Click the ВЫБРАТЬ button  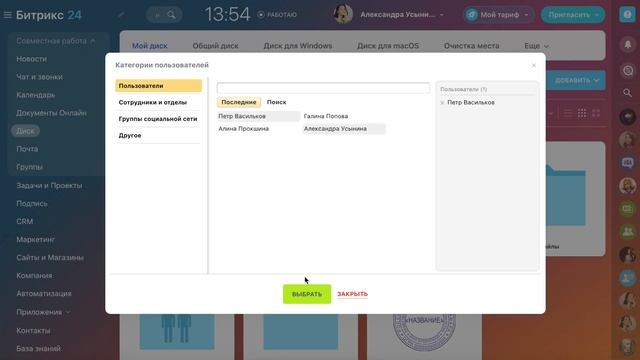pos(307,294)
